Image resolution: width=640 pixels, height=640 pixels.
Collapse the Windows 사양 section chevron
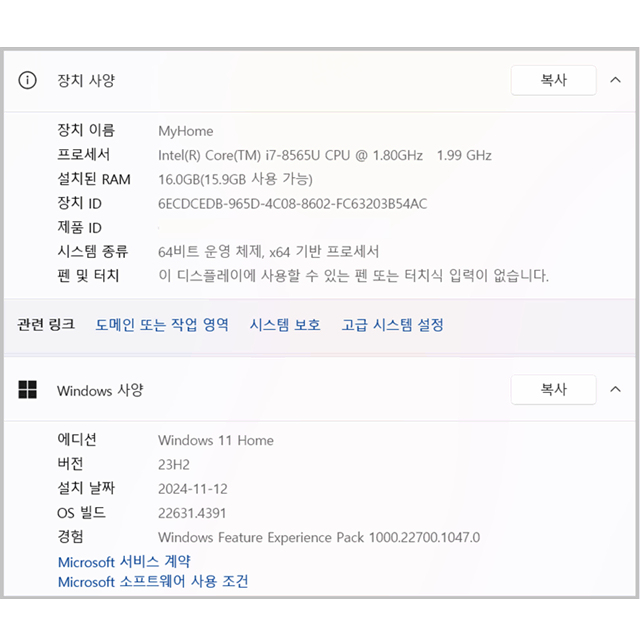click(615, 389)
